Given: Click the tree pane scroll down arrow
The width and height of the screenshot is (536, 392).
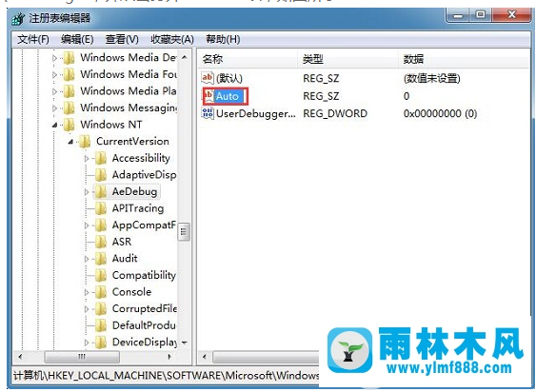Looking at the screenshot, I should tap(185, 343).
